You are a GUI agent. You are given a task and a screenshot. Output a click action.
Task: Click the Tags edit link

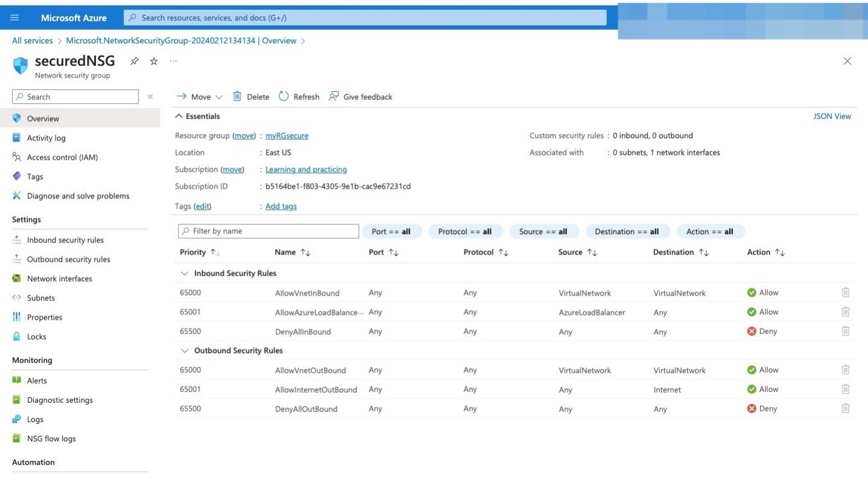click(202, 206)
